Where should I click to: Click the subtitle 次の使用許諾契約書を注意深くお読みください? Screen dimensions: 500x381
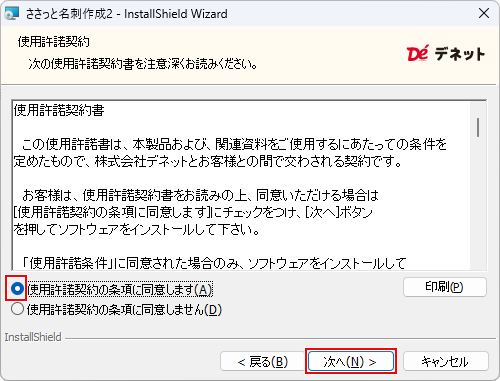coord(143,63)
